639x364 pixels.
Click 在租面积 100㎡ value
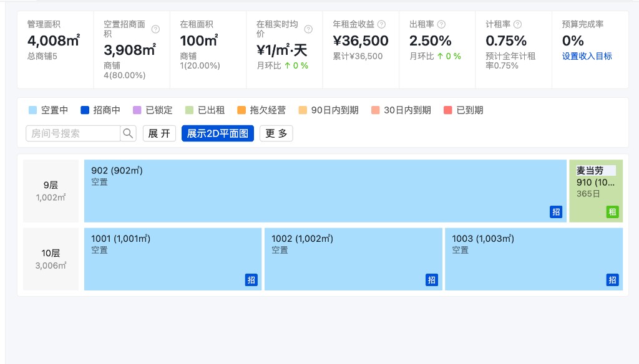pyautogui.click(x=199, y=41)
